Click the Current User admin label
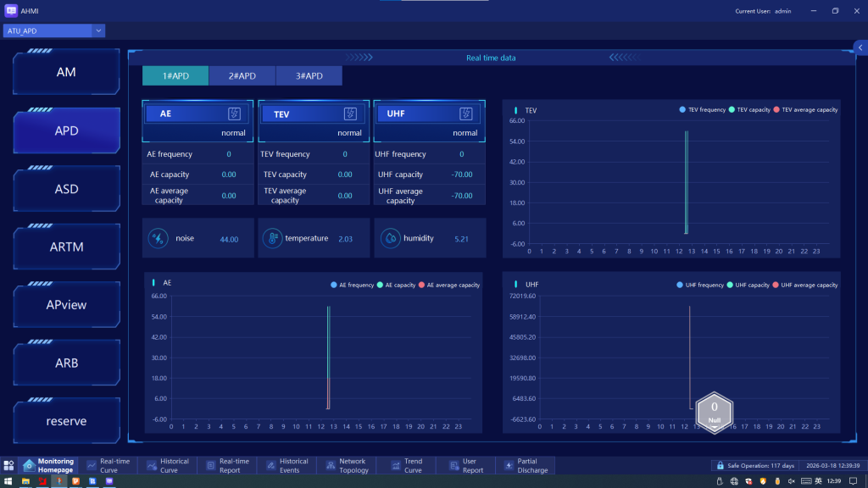The image size is (868, 488). 763,11
